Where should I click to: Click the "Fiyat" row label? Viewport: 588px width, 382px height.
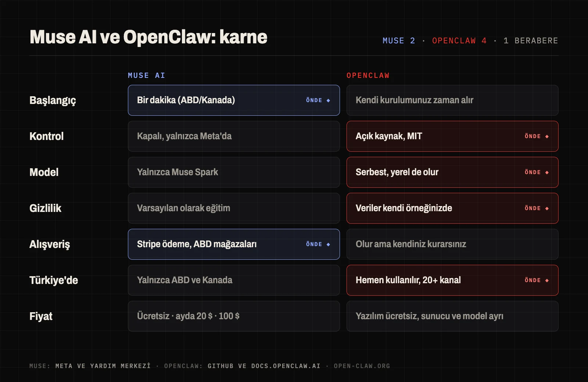pyautogui.click(x=41, y=316)
